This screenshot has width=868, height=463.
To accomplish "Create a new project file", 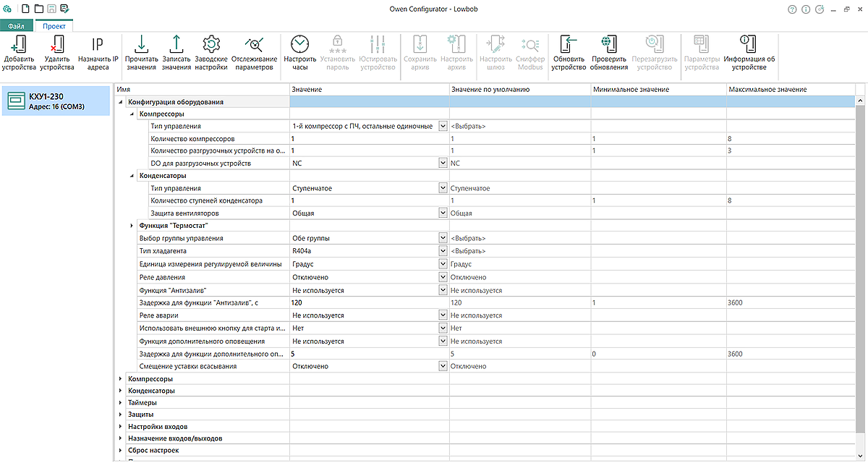I will pyautogui.click(x=25, y=9).
